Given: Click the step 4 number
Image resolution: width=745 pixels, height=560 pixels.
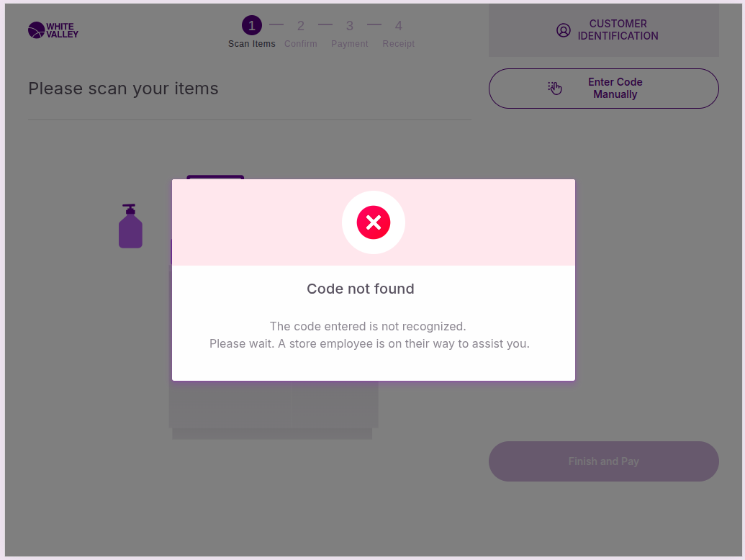Looking at the screenshot, I should 399,26.
